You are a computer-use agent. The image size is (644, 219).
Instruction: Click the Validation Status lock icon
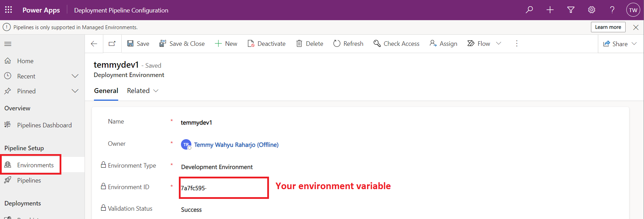103,208
